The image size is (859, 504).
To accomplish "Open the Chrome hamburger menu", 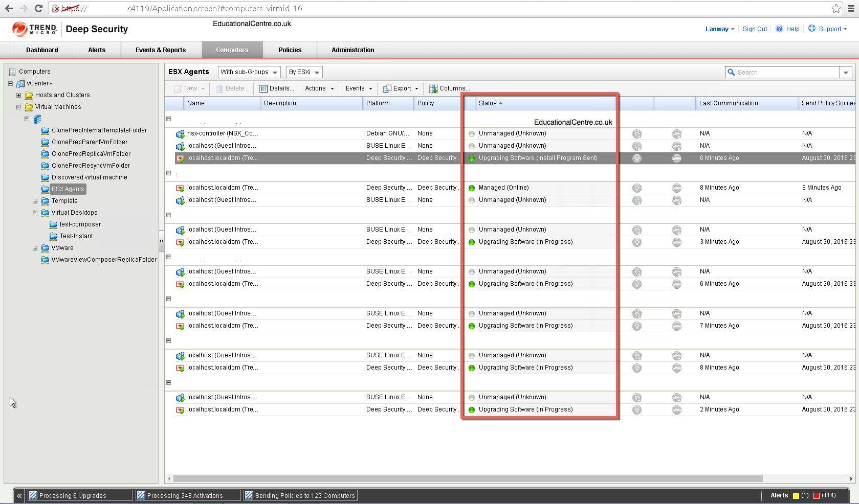I will [x=850, y=8].
